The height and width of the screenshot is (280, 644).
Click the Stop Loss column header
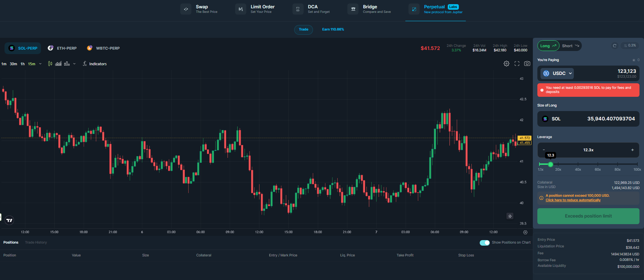pyautogui.click(x=466, y=255)
